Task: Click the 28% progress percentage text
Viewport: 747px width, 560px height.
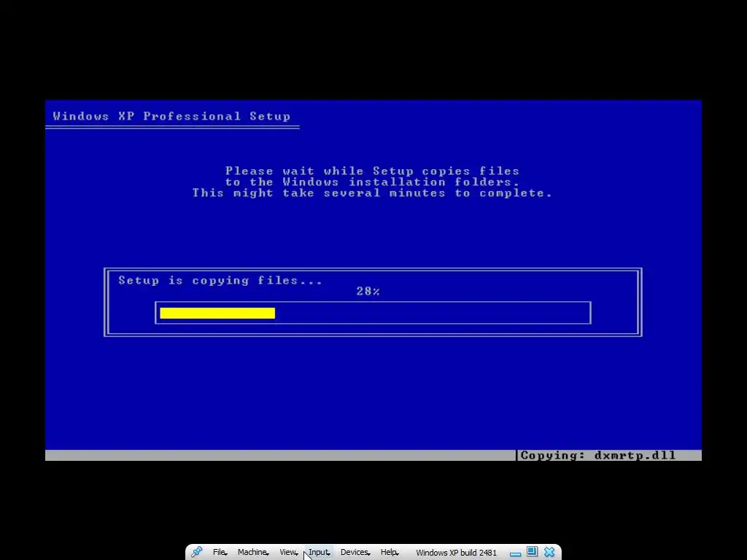Action: point(368,291)
